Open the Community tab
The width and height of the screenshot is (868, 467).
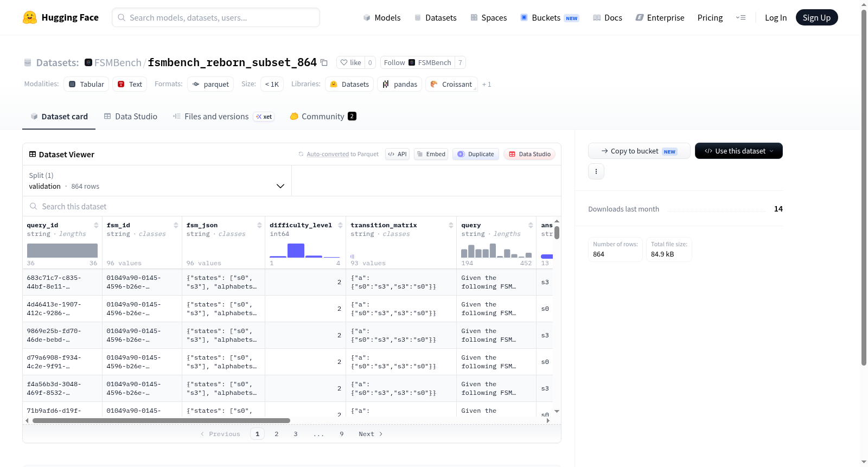click(323, 117)
